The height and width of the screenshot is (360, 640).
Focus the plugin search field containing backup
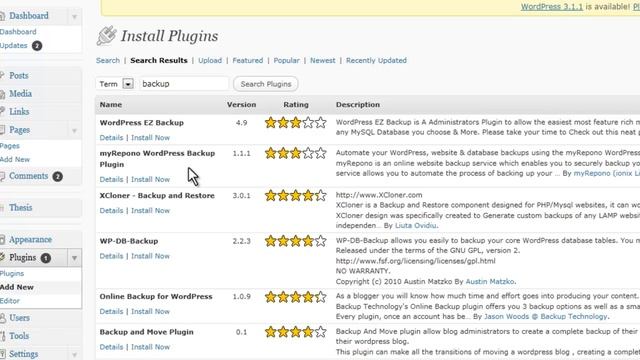click(183, 84)
